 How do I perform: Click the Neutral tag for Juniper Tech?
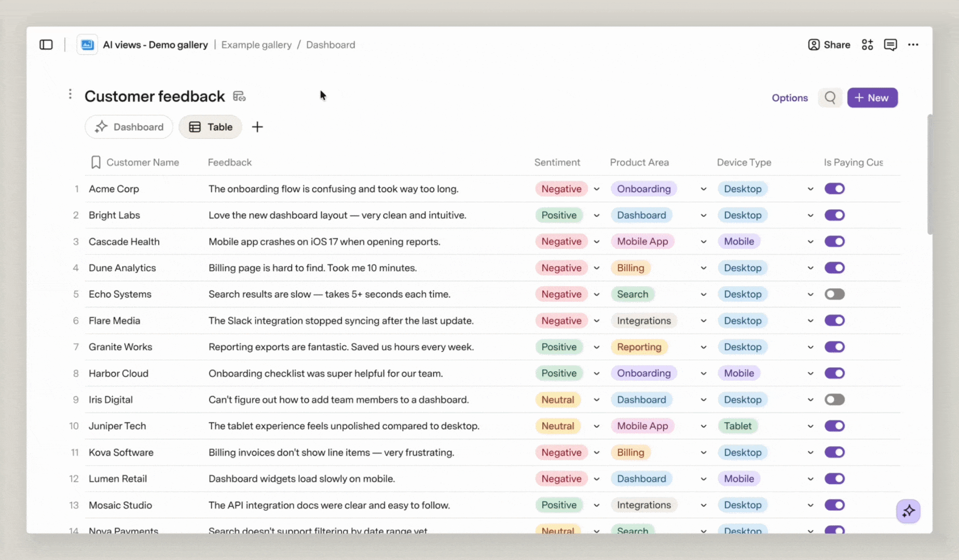tap(558, 426)
